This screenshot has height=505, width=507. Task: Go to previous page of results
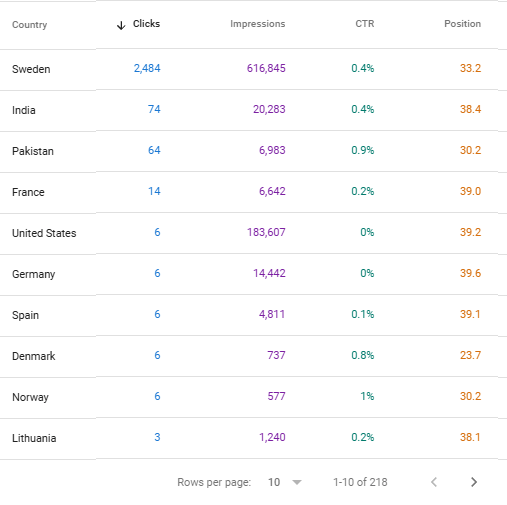coord(434,482)
